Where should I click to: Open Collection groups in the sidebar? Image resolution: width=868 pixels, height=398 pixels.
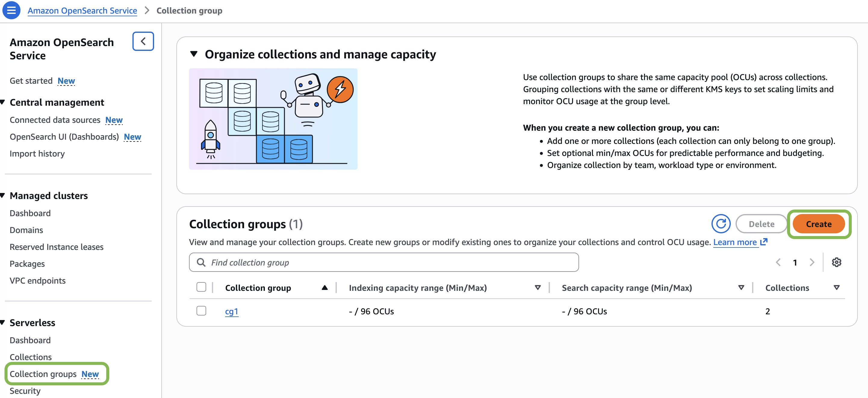(x=43, y=374)
